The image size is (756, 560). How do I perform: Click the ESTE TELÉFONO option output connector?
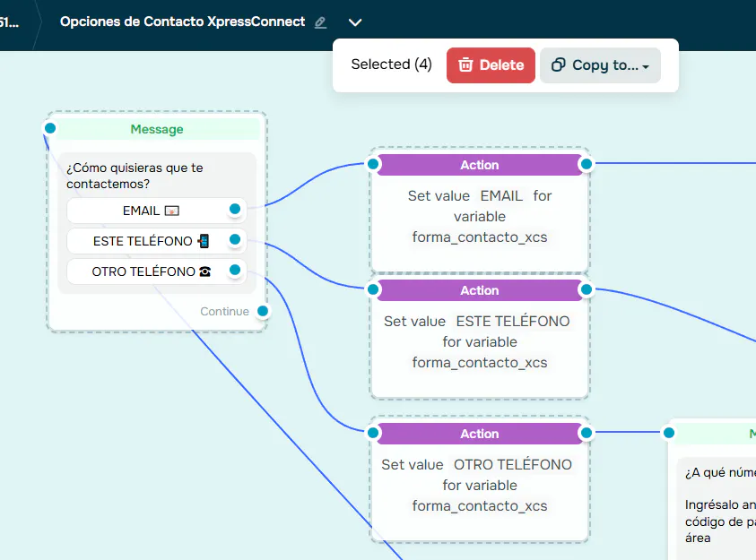coord(235,240)
